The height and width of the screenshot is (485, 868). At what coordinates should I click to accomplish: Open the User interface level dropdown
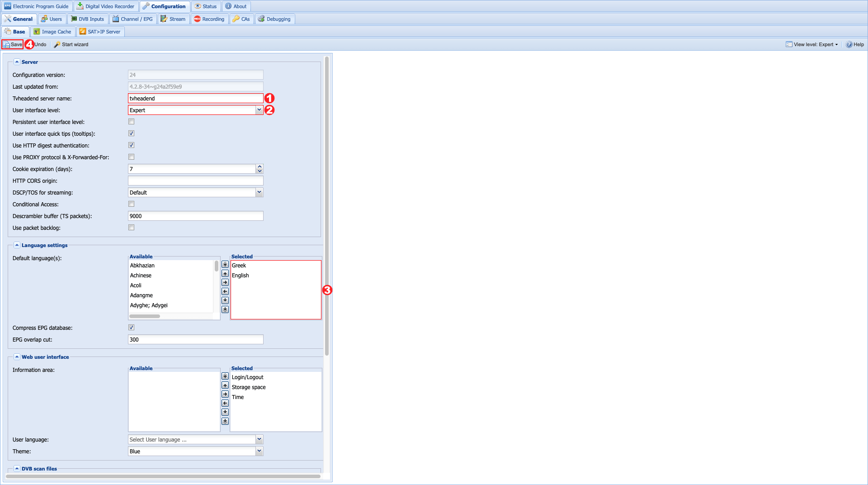[x=259, y=110]
